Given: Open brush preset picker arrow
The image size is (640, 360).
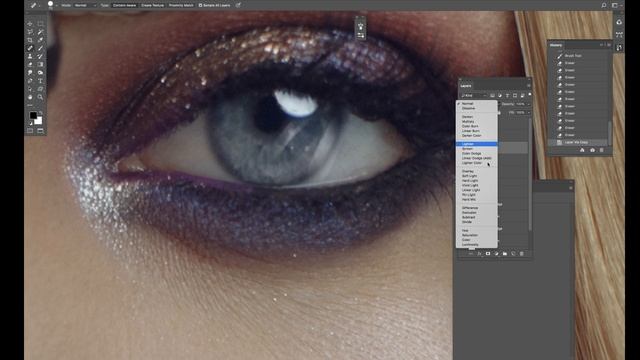Looking at the screenshot, I should (x=56, y=5).
